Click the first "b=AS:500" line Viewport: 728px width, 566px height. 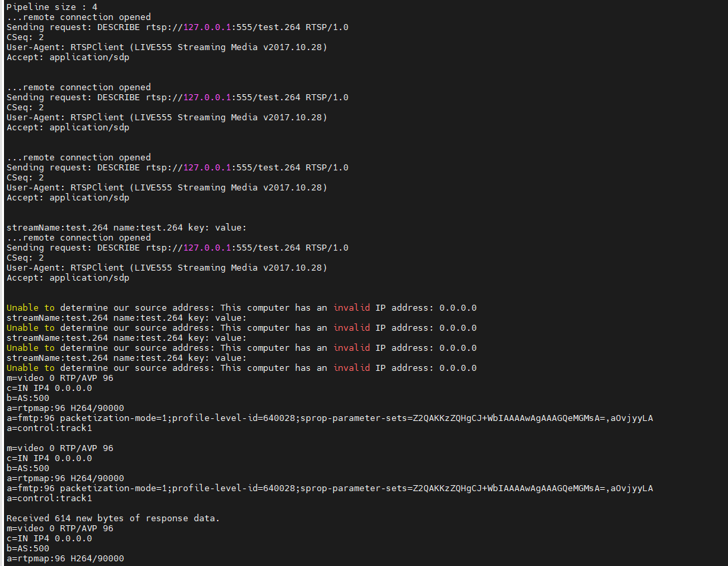tap(28, 398)
